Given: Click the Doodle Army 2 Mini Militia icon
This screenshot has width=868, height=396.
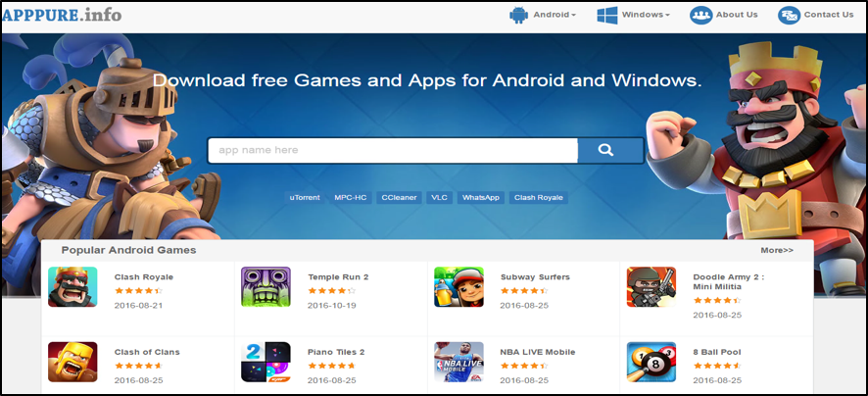Looking at the screenshot, I should click(x=651, y=287).
